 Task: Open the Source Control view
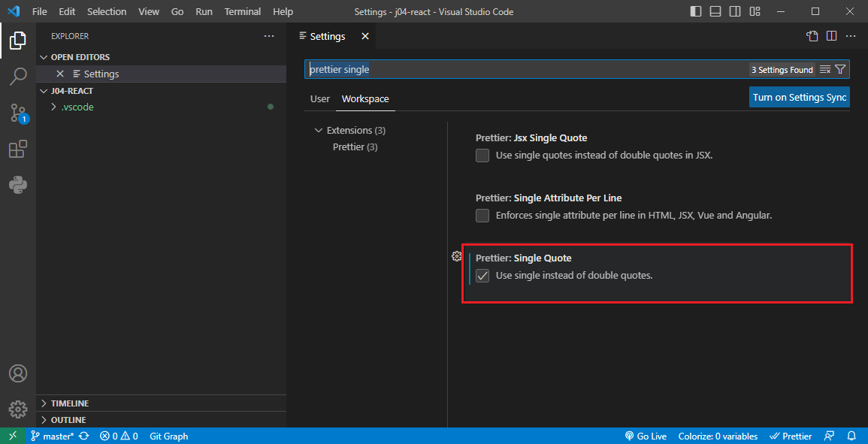(18, 113)
